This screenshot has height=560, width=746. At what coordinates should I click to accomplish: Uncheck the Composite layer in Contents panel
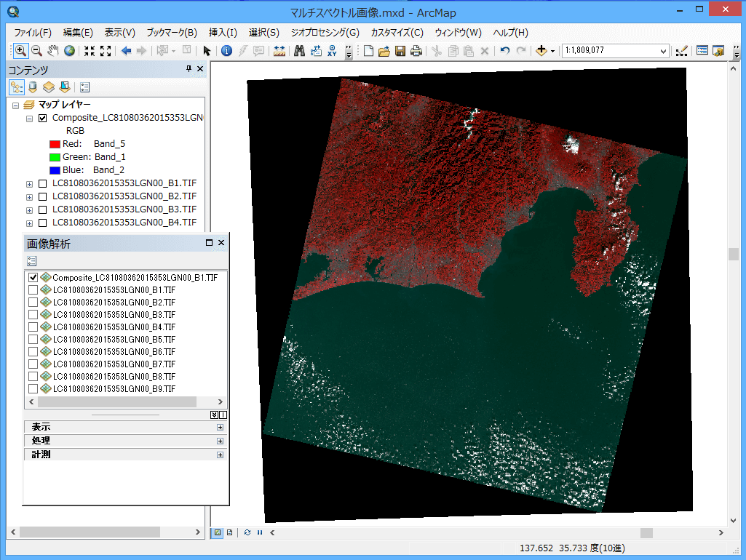[42, 118]
